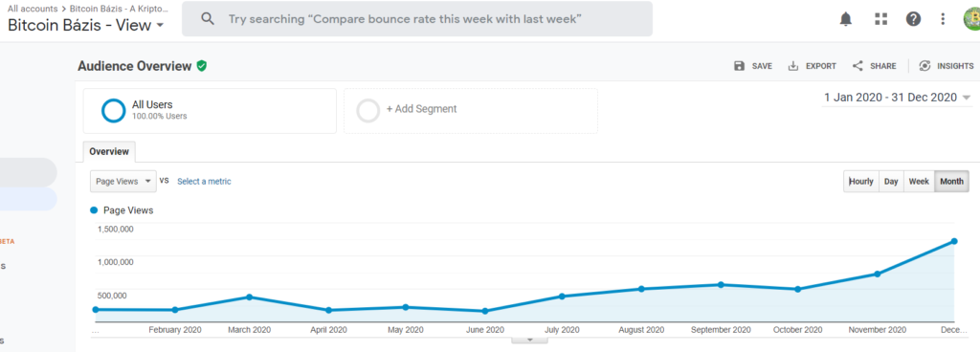
Task: Click the Export download icon
Action: [793, 66]
